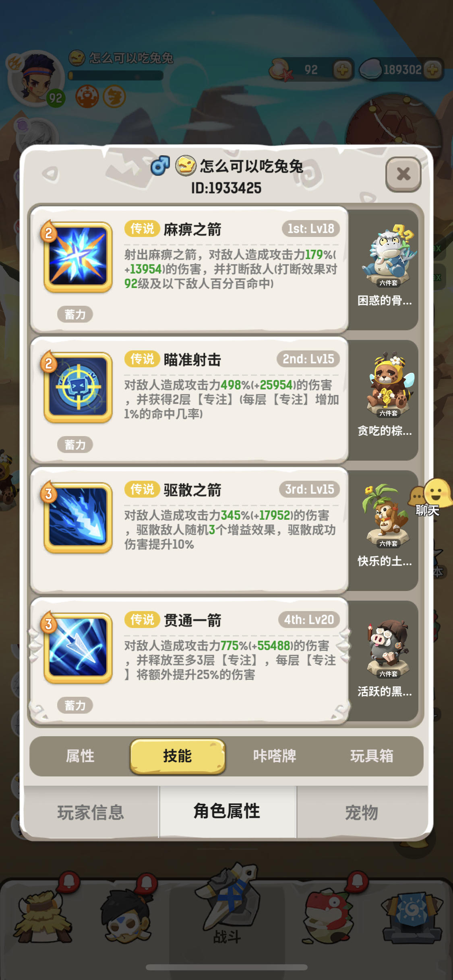
Task: Go to the 宠物 bottom tab
Action: pyautogui.click(x=362, y=812)
